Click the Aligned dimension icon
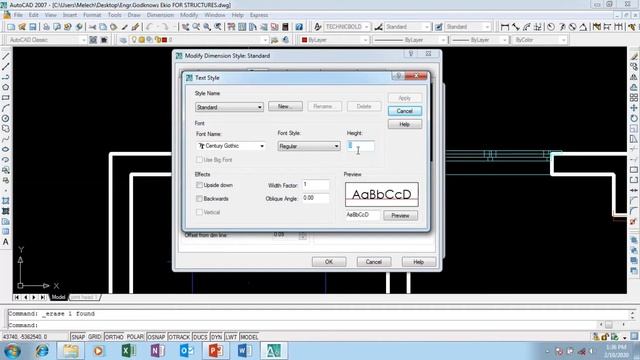 coord(516,27)
